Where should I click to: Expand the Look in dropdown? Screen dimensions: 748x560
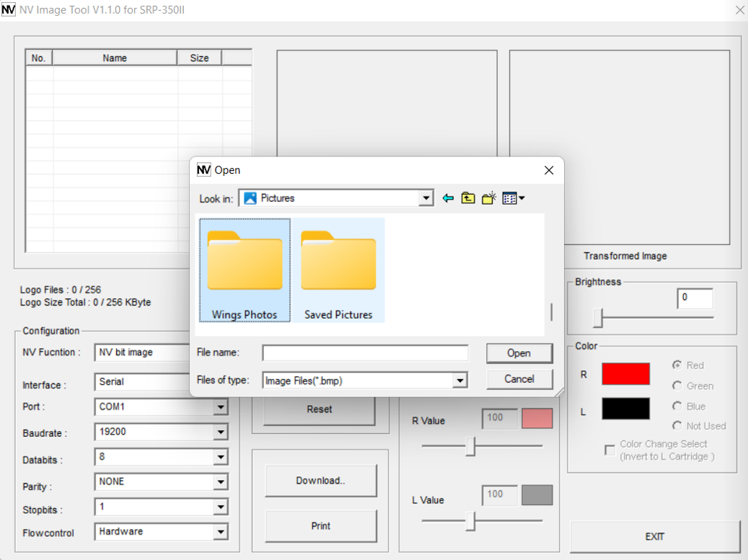[426, 198]
